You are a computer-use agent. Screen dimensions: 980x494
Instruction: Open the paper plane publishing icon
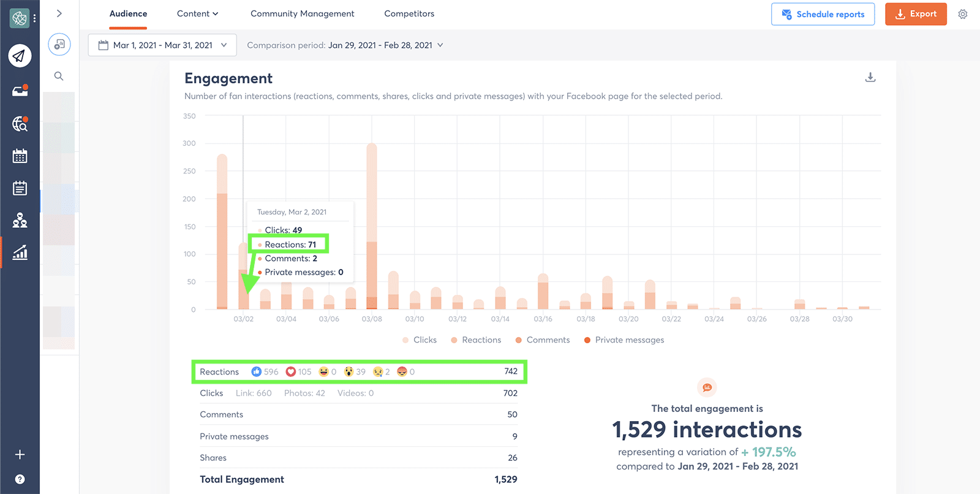coord(20,56)
